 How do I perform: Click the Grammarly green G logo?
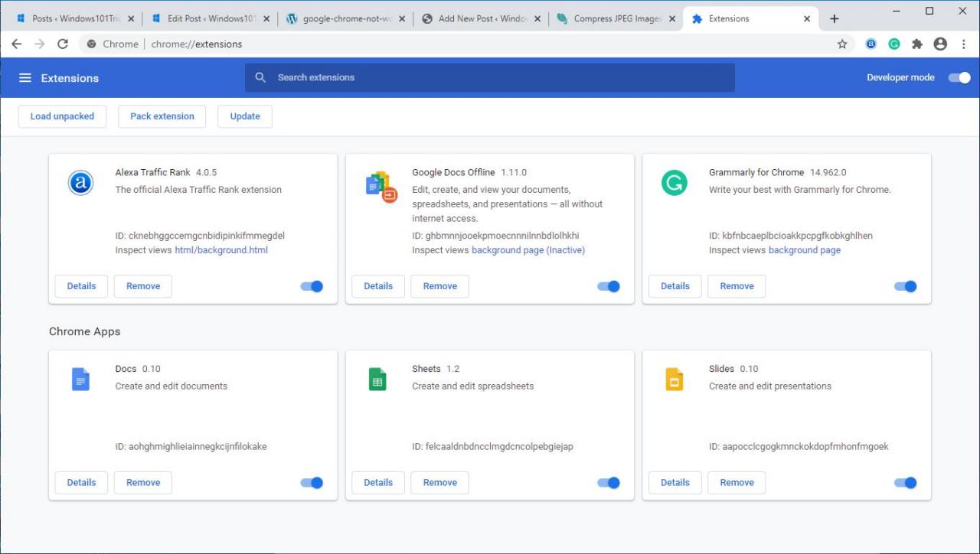(674, 183)
